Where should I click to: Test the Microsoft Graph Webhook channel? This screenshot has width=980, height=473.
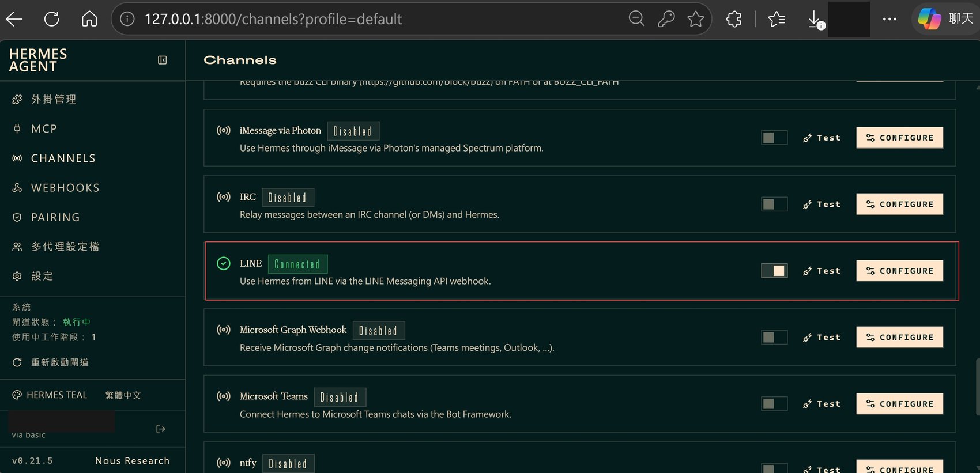click(822, 337)
